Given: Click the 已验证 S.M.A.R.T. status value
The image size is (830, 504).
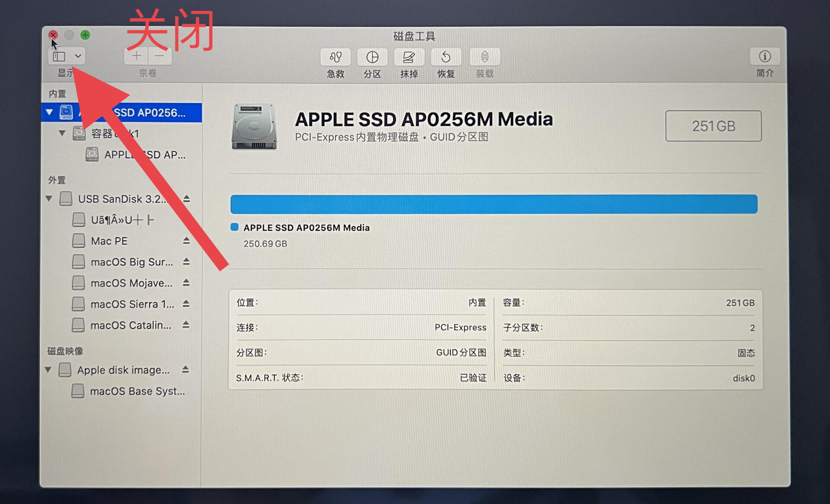Looking at the screenshot, I should (473, 378).
